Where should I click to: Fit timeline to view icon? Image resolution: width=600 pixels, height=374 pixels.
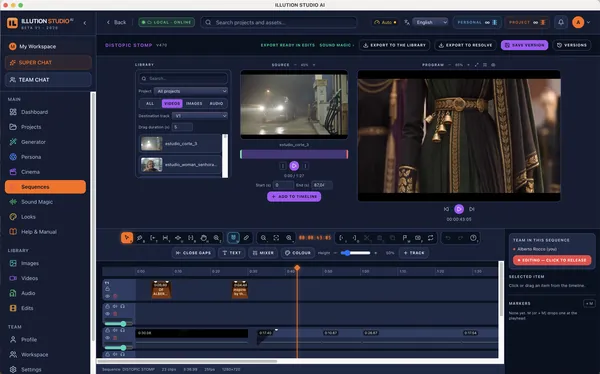(276, 238)
